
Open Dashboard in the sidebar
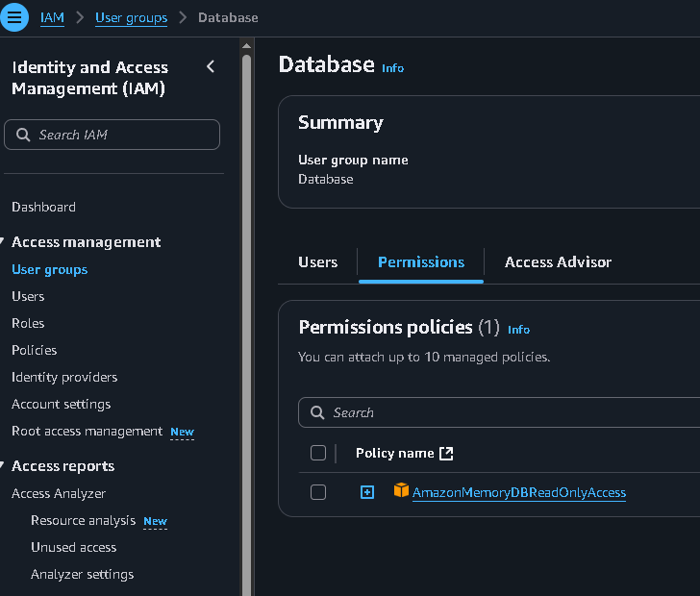click(44, 207)
